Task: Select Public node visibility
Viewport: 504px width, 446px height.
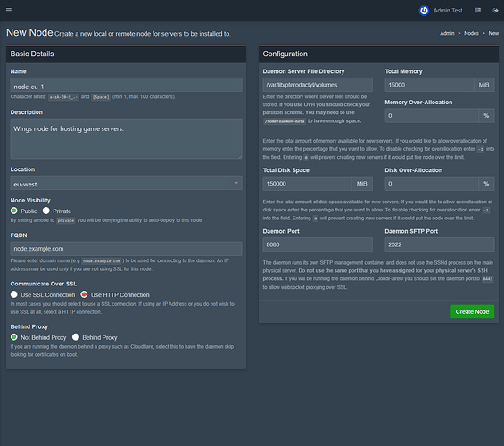Action: [13, 211]
